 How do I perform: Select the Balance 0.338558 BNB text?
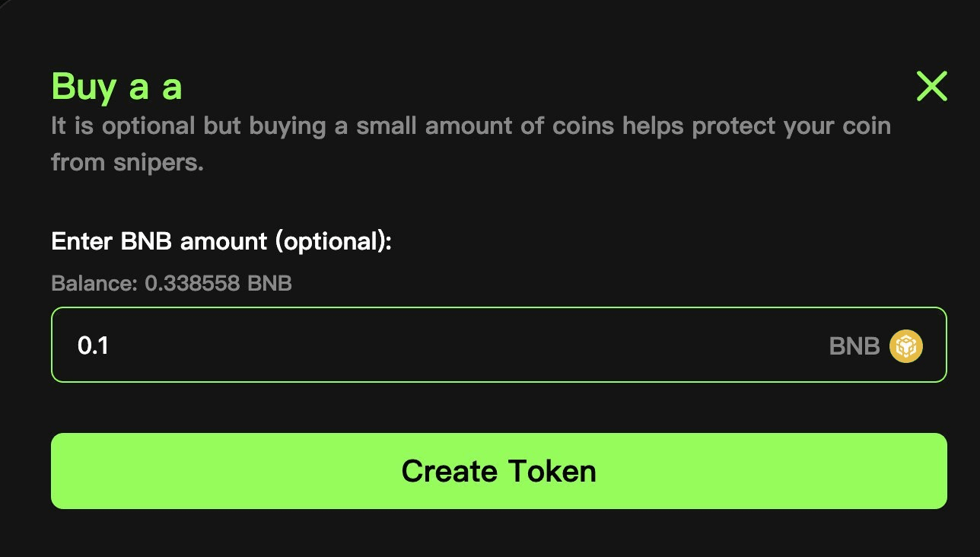pos(171,284)
